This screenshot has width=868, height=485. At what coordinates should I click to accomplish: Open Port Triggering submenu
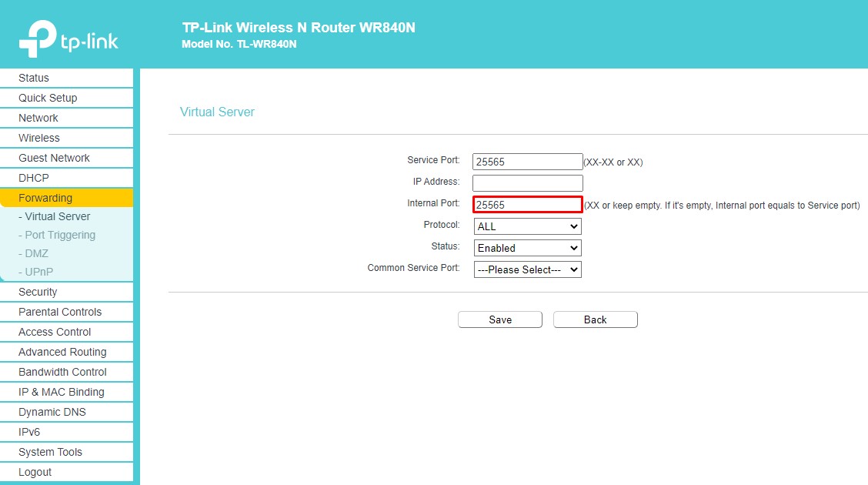[56, 235]
